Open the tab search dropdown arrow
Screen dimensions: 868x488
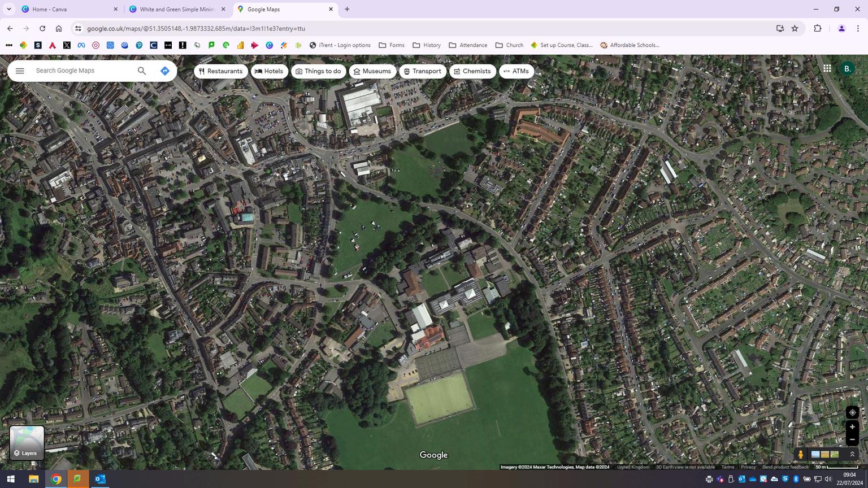pyautogui.click(x=9, y=9)
